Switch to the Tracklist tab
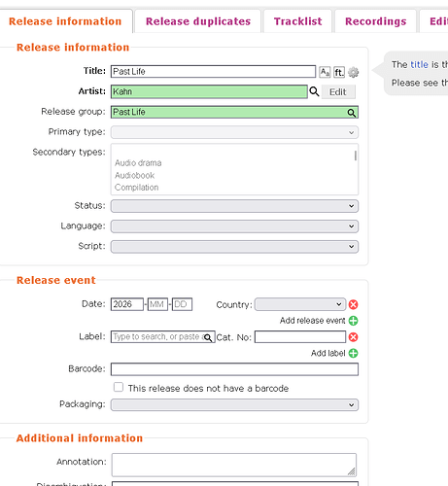Viewport: 448px width, 486px height. click(x=298, y=21)
